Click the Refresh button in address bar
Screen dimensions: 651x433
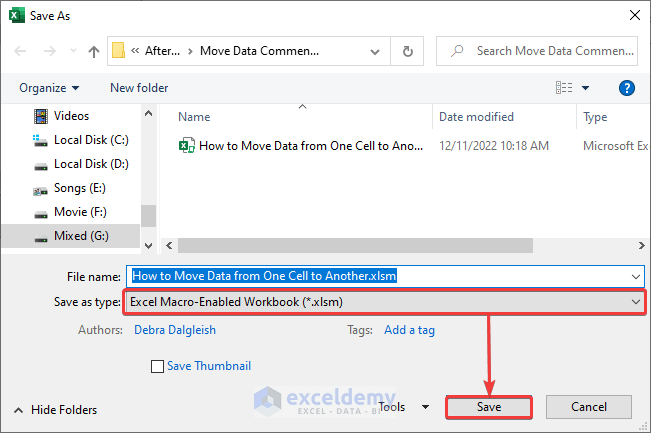[407, 51]
